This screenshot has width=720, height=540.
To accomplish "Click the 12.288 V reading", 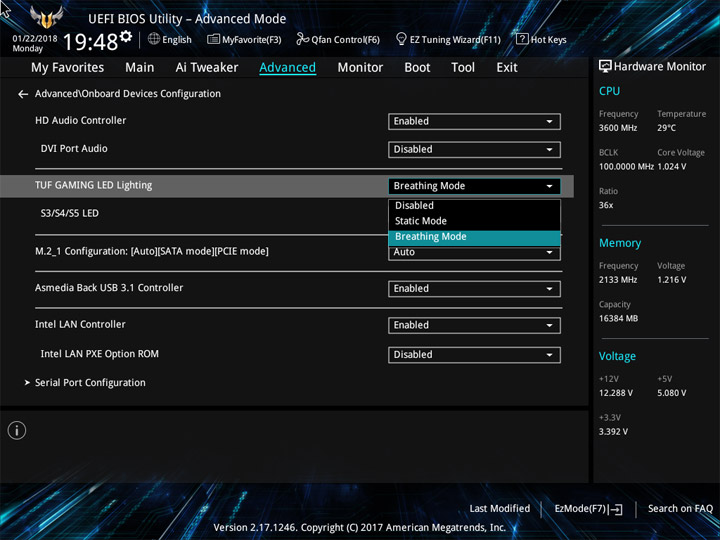I will tap(616, 394).
